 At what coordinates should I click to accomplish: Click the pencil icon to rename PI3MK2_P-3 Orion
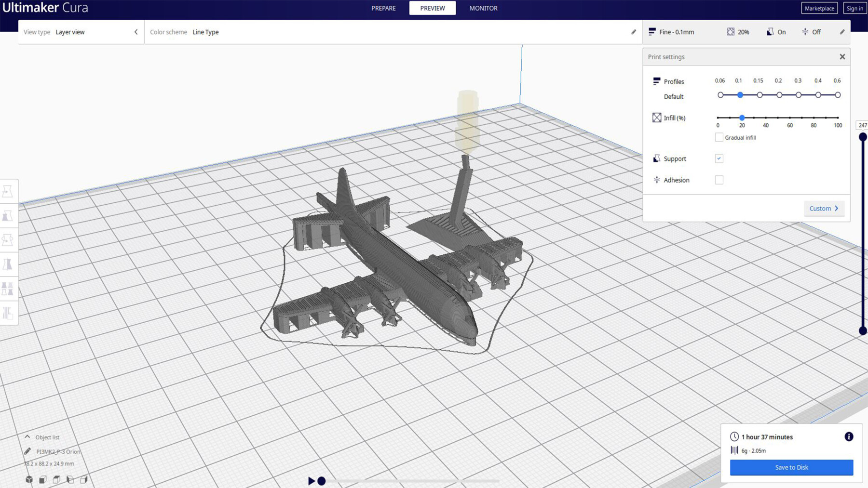(x=27, y=452)
